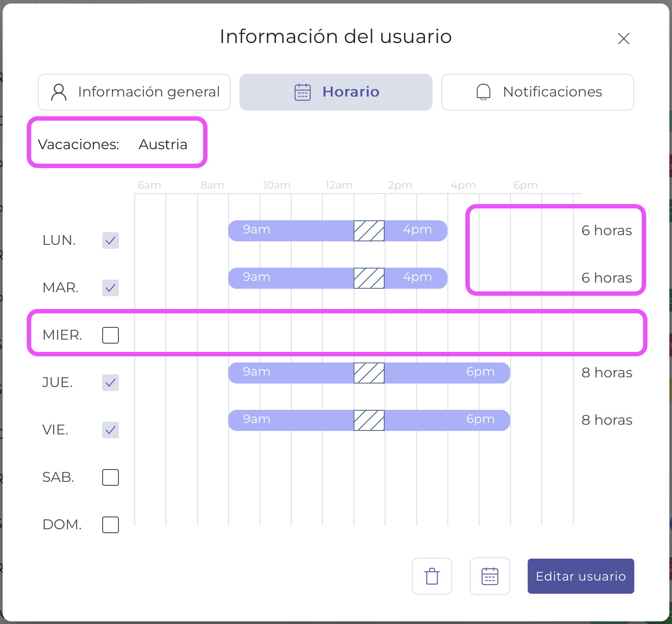672x624 pixels.
Task: Switch to the Notificaciones tab
Action: [x=537, y=92]
